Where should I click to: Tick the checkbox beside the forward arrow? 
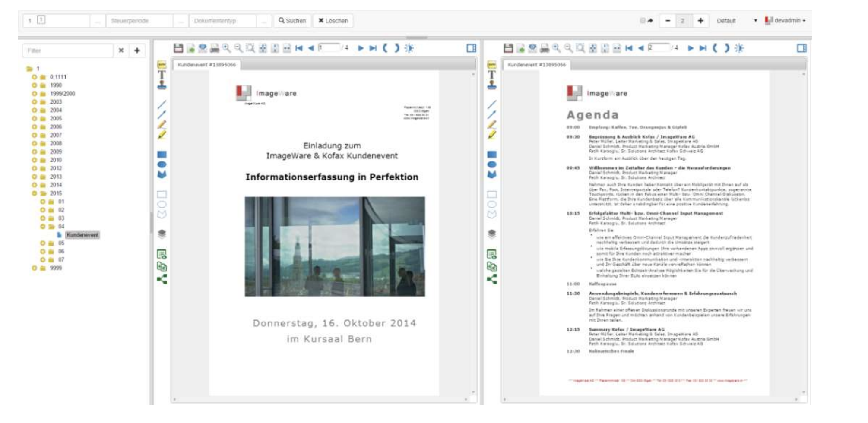[643, 20]
